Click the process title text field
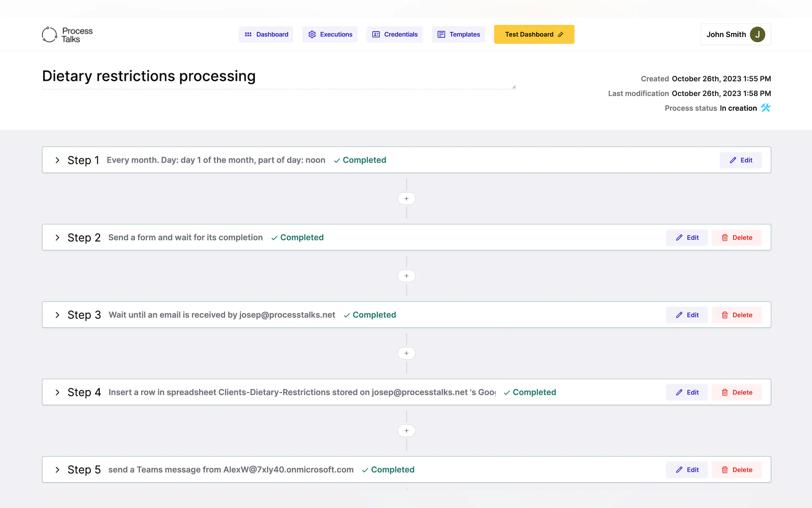812x508 pixels. click(149, 76)
